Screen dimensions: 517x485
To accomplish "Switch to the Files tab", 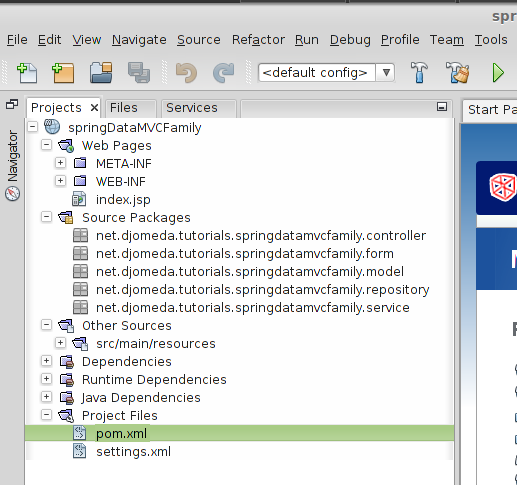I will pyautogui.click(x=131, y=108).
